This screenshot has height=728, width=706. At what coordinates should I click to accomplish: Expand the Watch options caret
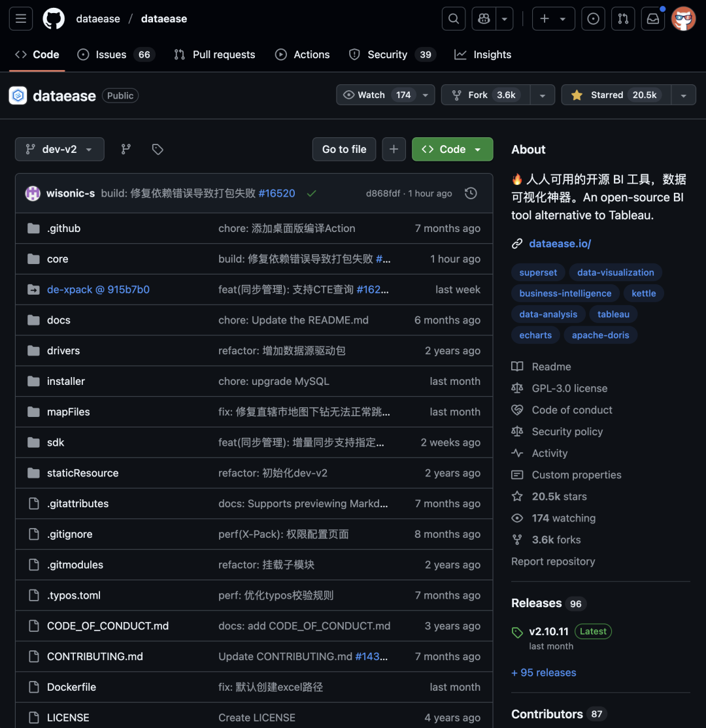pos(426,95)
